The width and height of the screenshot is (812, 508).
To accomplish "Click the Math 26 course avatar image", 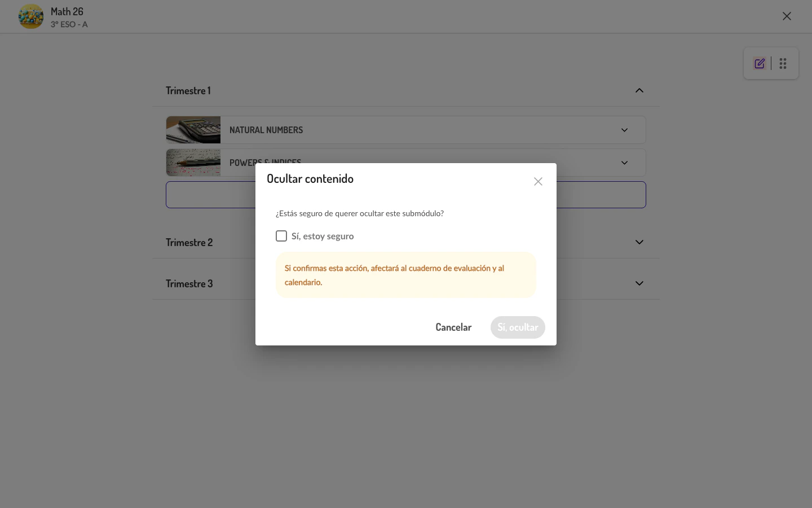I will 31,16.
